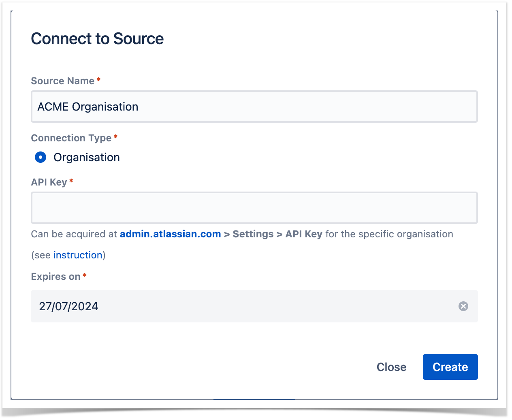Click the red asterisk beside Expires on

click(x=85, y=275)
